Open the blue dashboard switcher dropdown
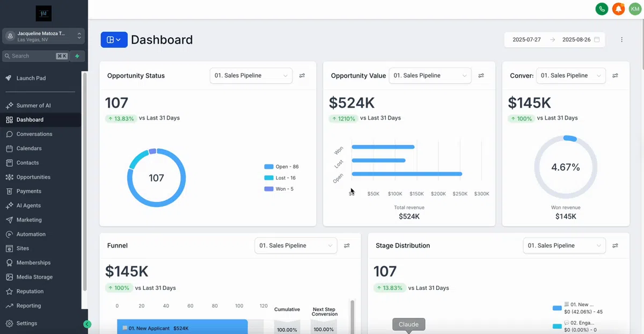 [x=114, y=40]
